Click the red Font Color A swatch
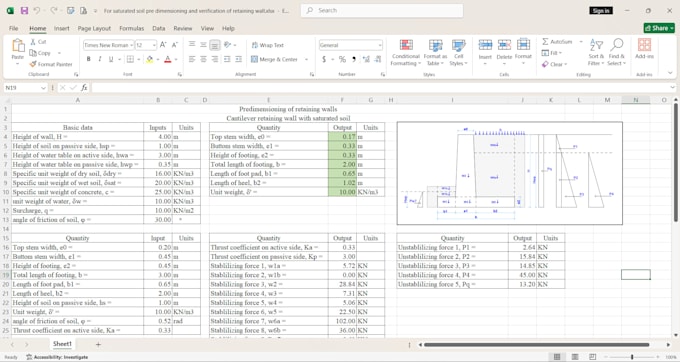680x362 pixels. (x=168, y=59)
